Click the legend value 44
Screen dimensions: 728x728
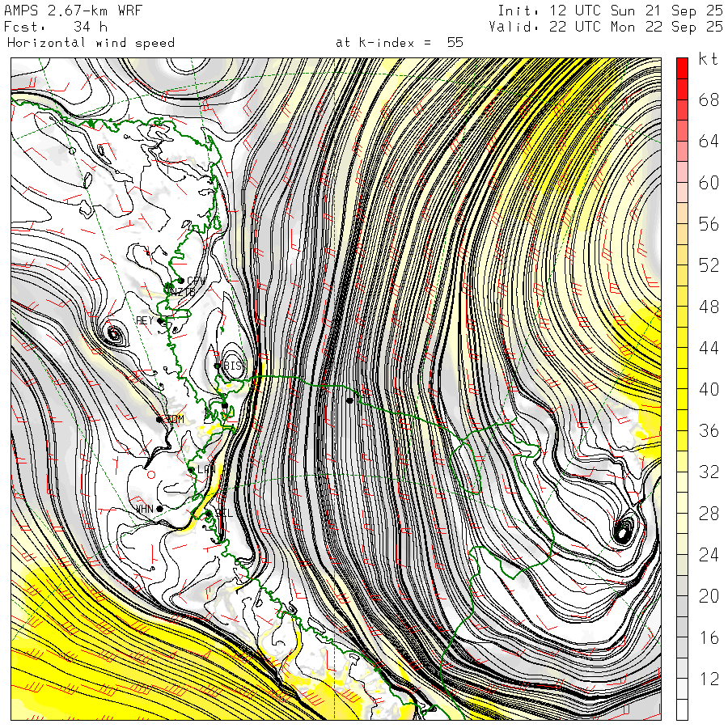pos(709,348)
